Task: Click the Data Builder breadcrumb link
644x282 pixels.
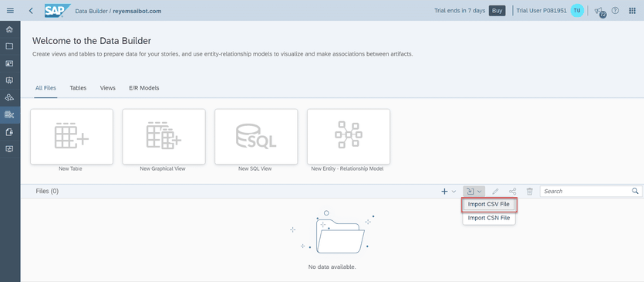Action: pyautogui.click(x=91, y=11)
